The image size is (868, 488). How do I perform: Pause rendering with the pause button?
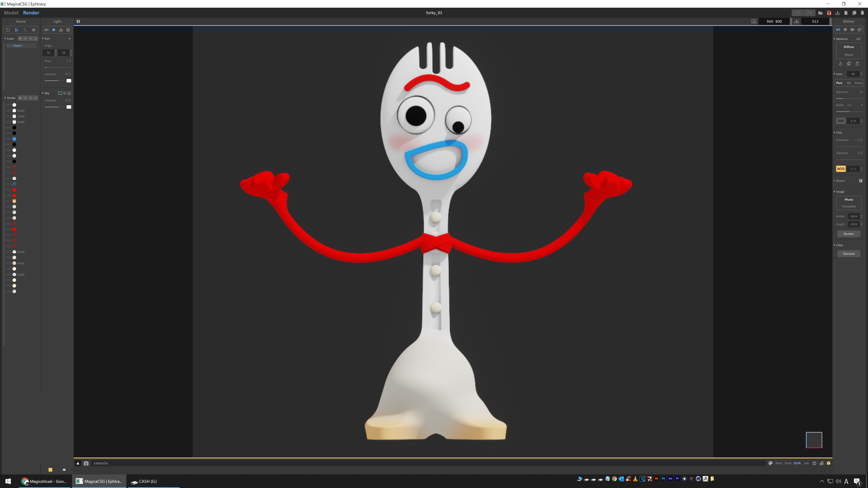click(x=78, y=21)
